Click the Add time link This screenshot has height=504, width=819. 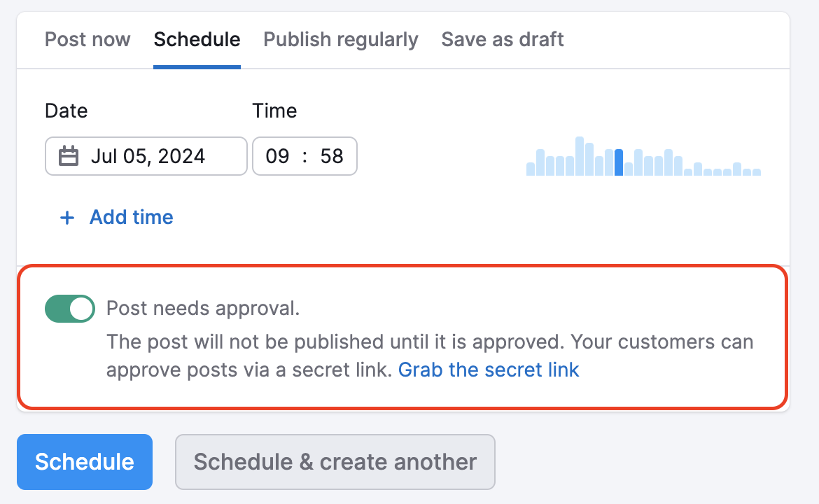(131, 218)
